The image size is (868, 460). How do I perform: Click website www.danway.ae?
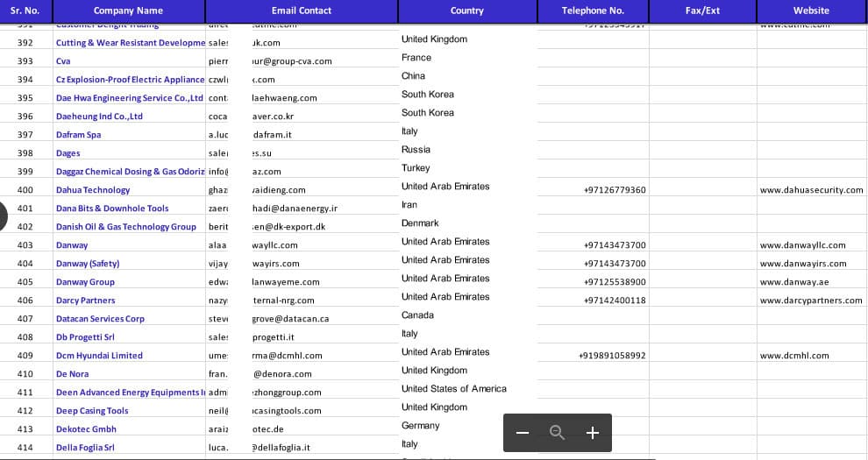tap(794, 282)
